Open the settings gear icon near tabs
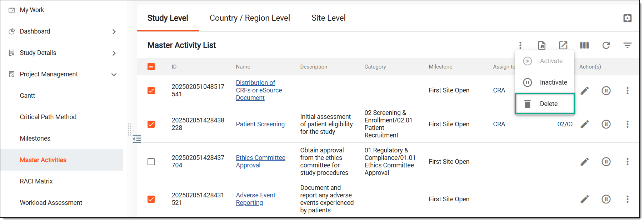 point(627,18)
